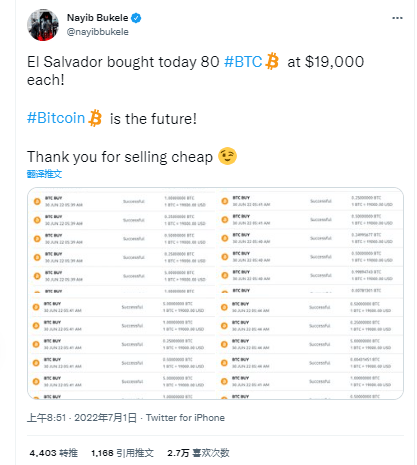Screen dimensions: 417x465
Task: View the 1,168 引用推文 quote tweets
Action: coord(122,453)
